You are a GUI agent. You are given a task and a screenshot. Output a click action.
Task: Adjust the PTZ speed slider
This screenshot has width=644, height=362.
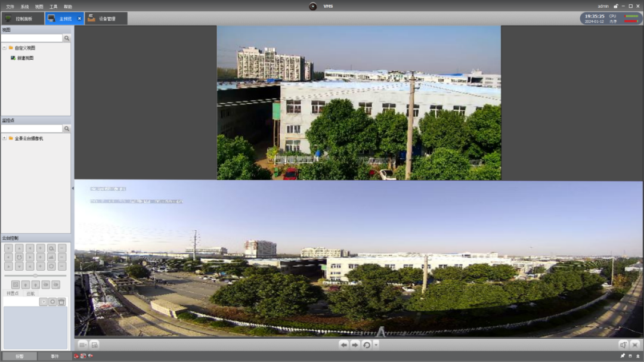35,276
